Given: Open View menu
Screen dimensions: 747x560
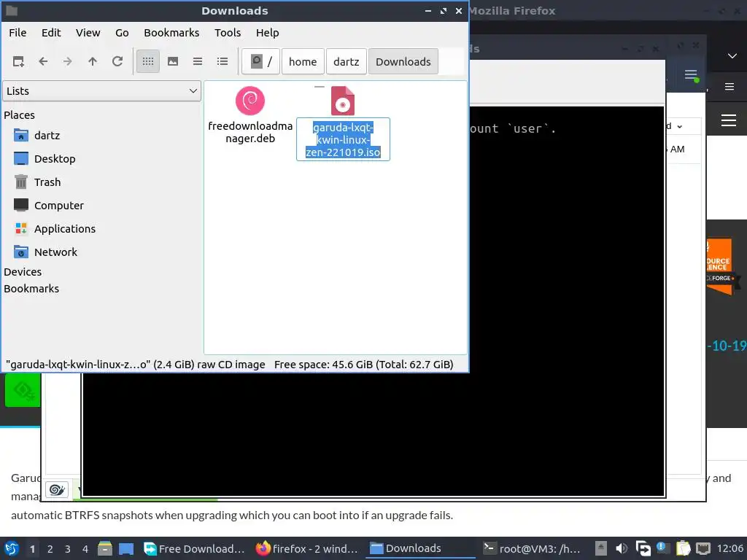Looking at the screenshot, I should pyautogui.click(x=88, y=33).
